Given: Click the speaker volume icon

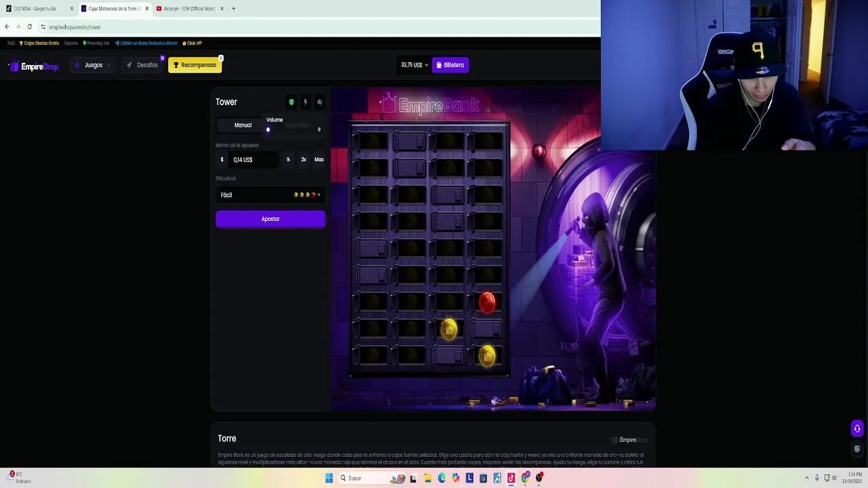Looking at the screenshot, I should [319, 102].
